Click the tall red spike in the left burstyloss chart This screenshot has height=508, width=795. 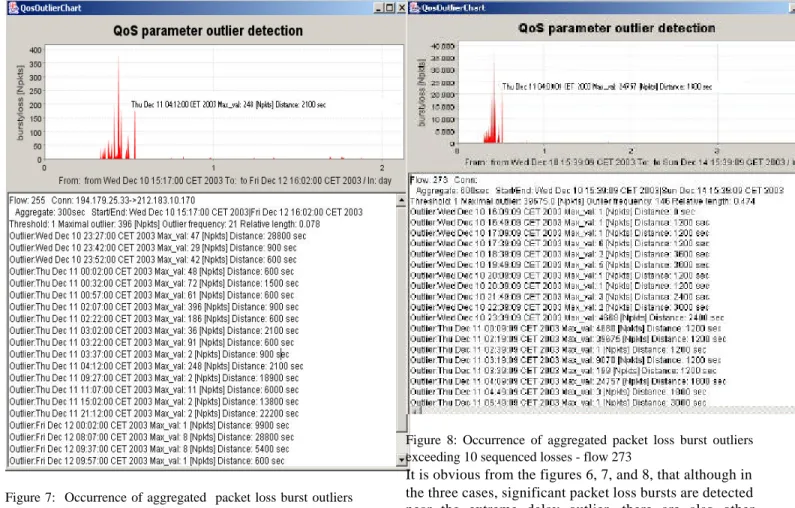119,107
